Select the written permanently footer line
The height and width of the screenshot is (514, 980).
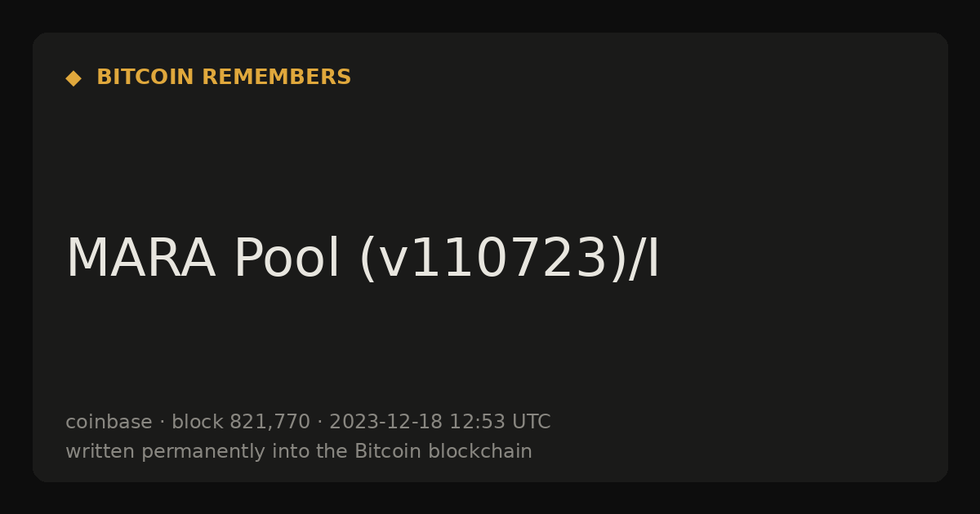click(x=299, y=451)
